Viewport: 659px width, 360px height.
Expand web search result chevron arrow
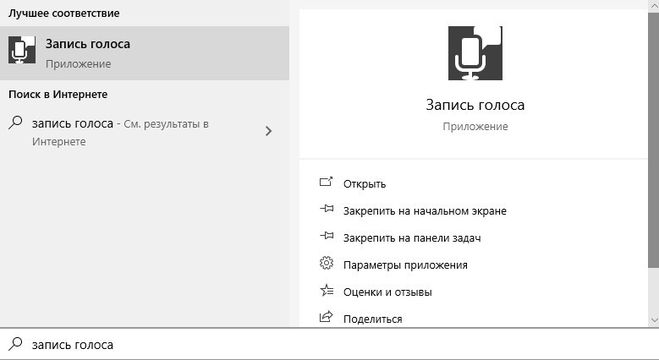(269, 131)
